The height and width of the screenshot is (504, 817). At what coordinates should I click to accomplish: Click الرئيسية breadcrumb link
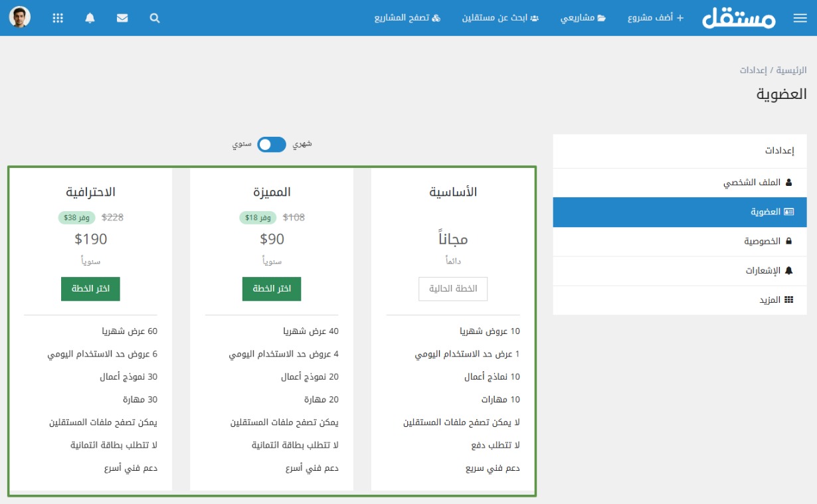[x=792, y=70]
